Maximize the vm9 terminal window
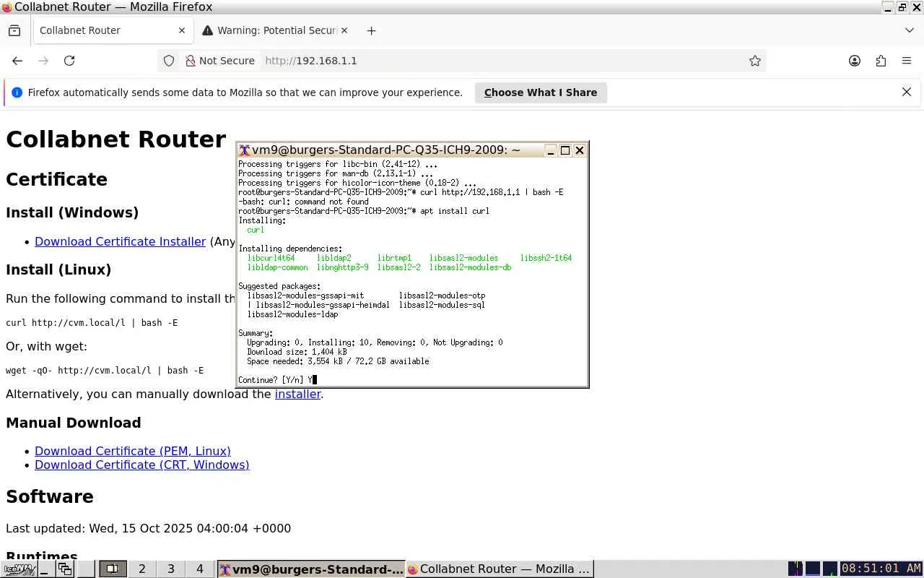Image resolution: width=924 pixels, height=578 pixels. pos(565,150)
